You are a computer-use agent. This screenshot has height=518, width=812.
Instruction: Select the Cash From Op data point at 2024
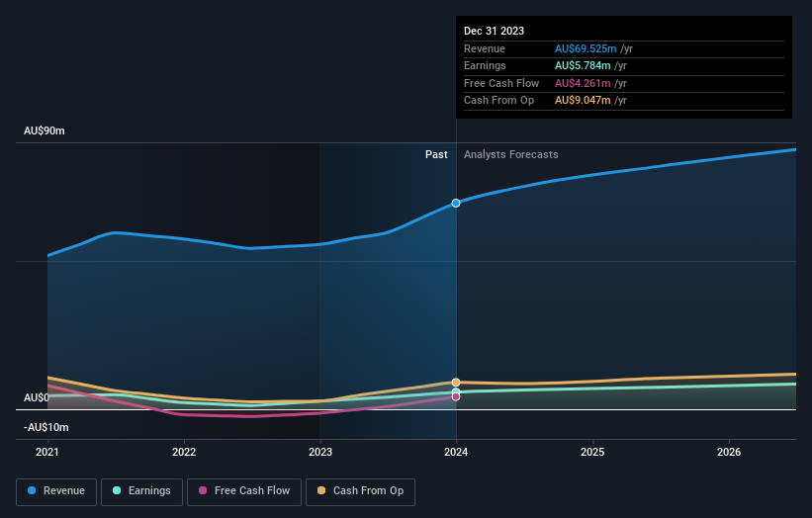coord(456,383)
